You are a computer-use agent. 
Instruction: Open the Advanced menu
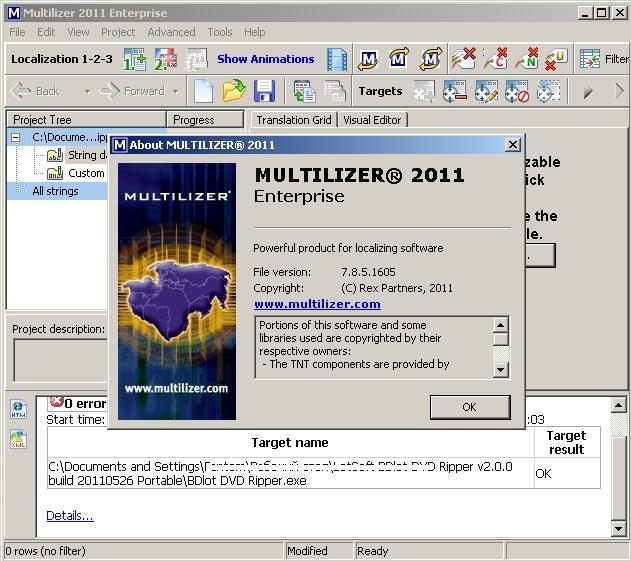171,32
